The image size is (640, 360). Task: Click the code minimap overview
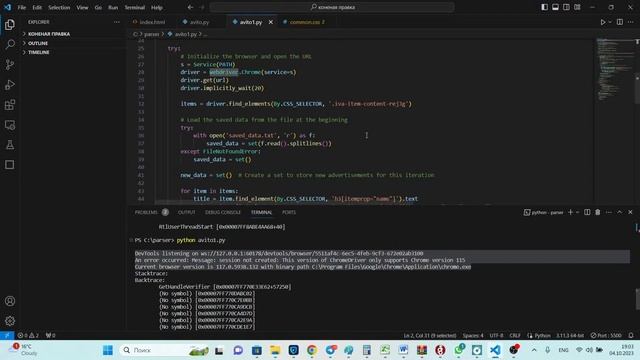tap(614, 69)
